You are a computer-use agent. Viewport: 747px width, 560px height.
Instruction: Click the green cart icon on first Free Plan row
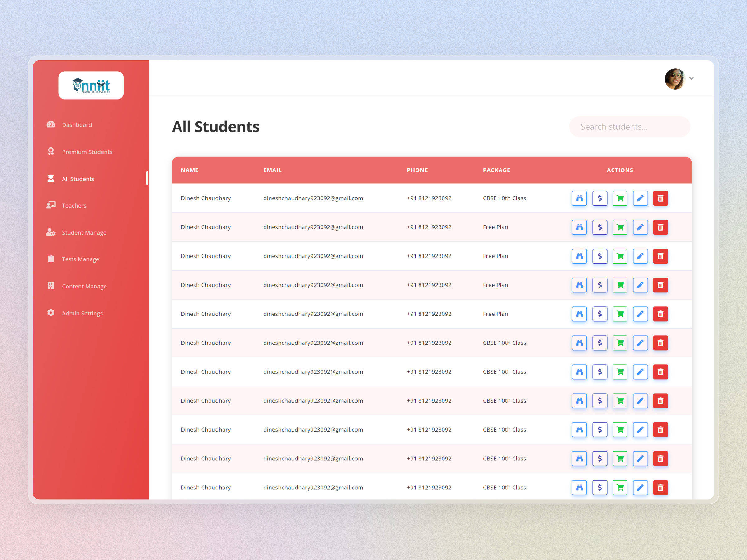620,227
